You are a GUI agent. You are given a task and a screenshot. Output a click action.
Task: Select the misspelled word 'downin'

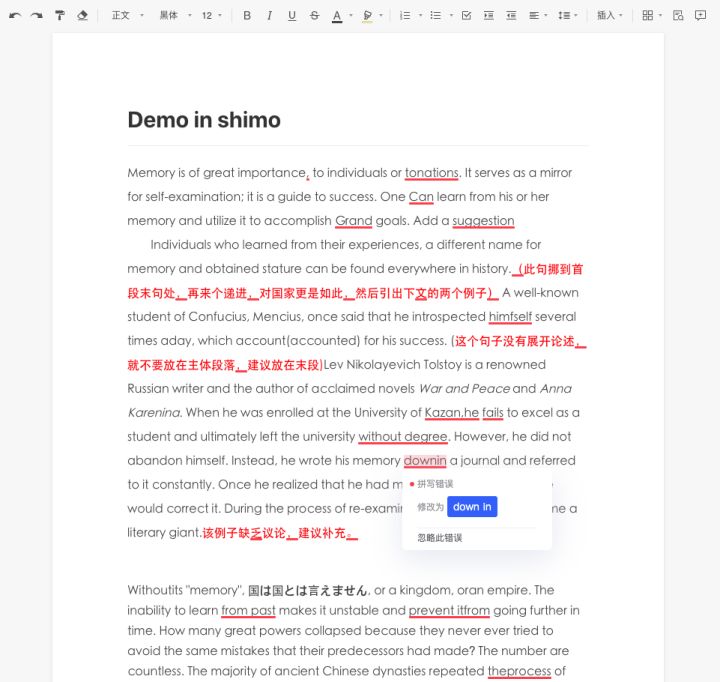(425, 460)
